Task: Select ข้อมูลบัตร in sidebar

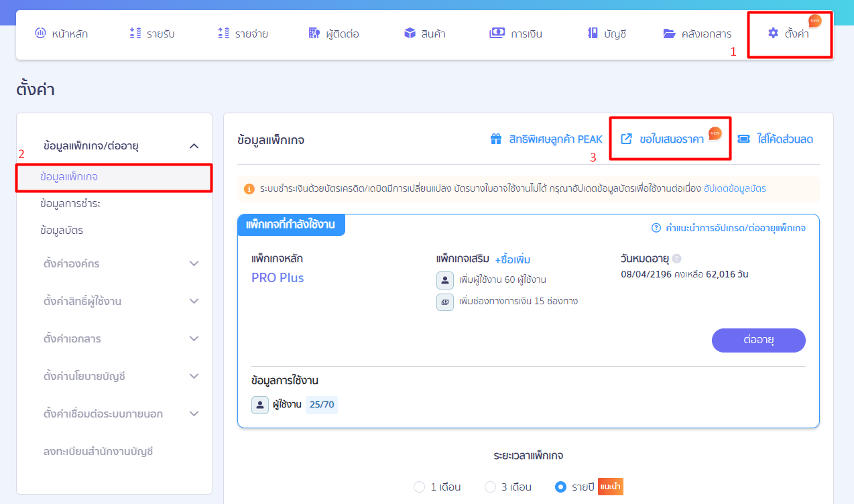Action: pos(62,231)
